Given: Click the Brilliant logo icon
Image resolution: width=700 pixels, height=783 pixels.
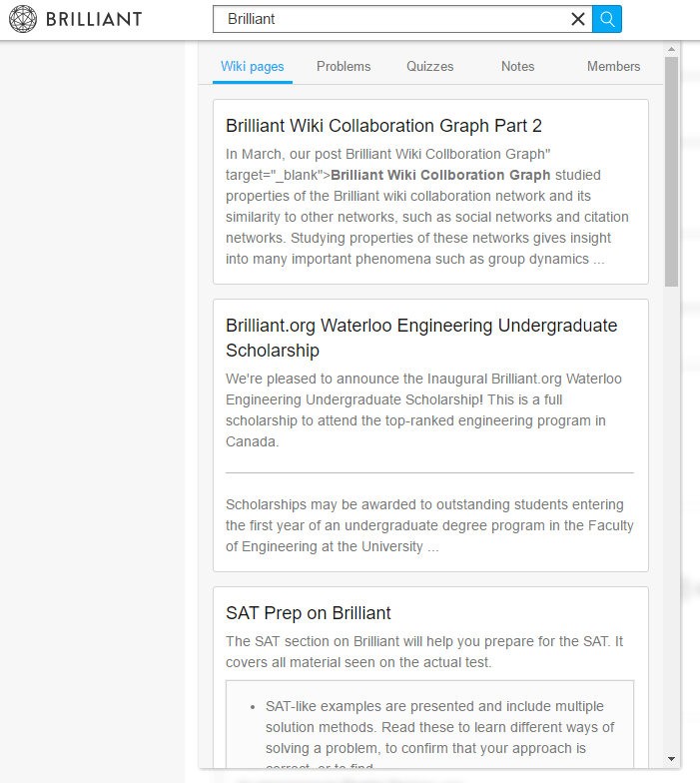Looking at the screenshot, I should point(23,19).
